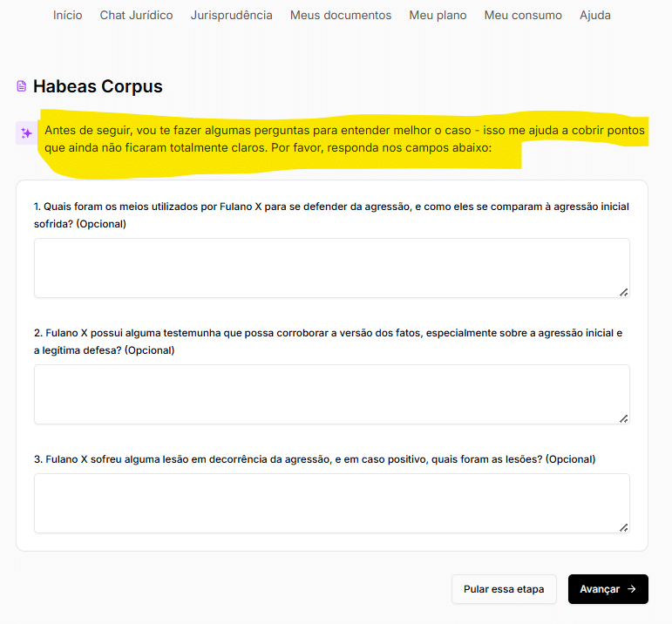This screenshot has height=624, width=672.
Task: Click the Habeas Corpus heading title
Action: [x=98, y=86]
